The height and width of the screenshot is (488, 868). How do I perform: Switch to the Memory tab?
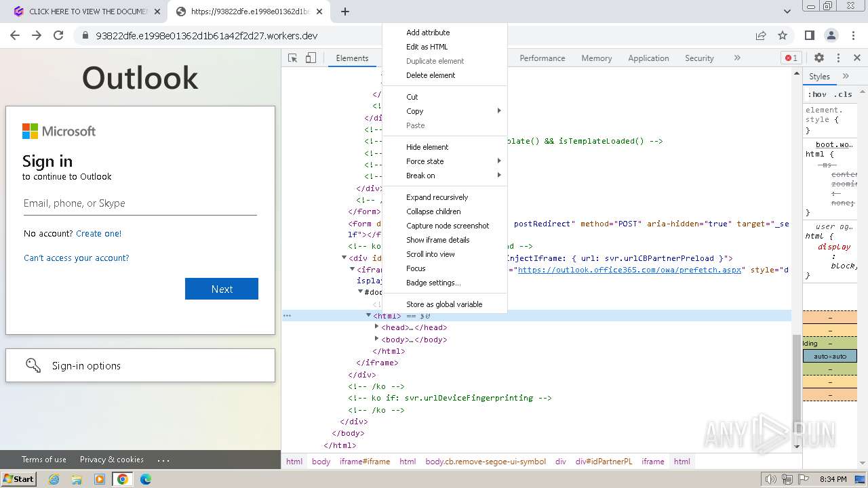tap(597, 58)
